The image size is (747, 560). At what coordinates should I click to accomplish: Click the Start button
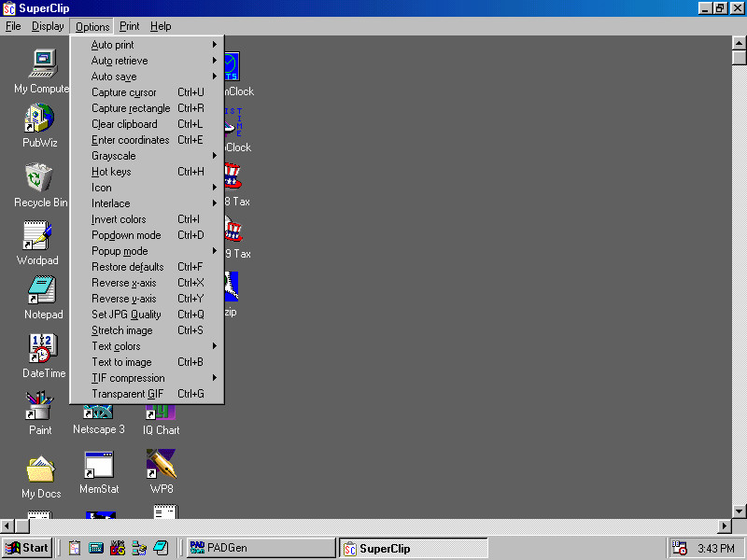point(27,548)
